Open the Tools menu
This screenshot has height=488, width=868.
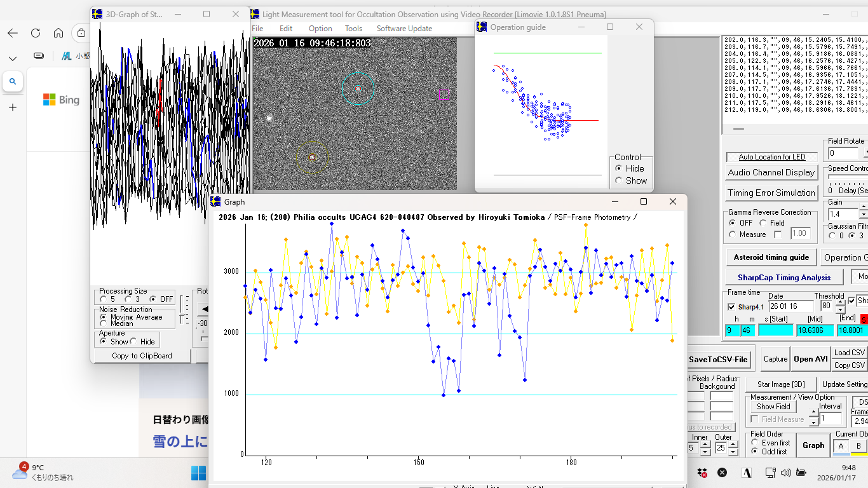(x=353, y=29)
